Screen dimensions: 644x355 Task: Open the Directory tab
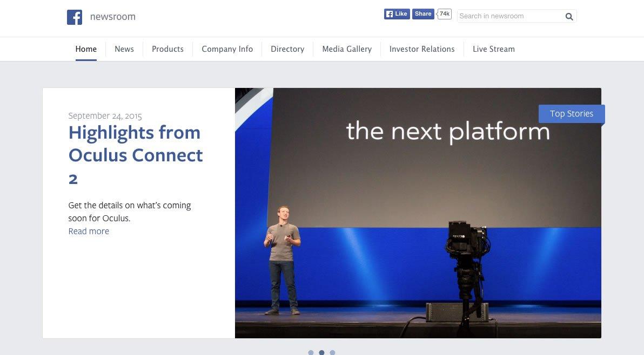(287, 49)
